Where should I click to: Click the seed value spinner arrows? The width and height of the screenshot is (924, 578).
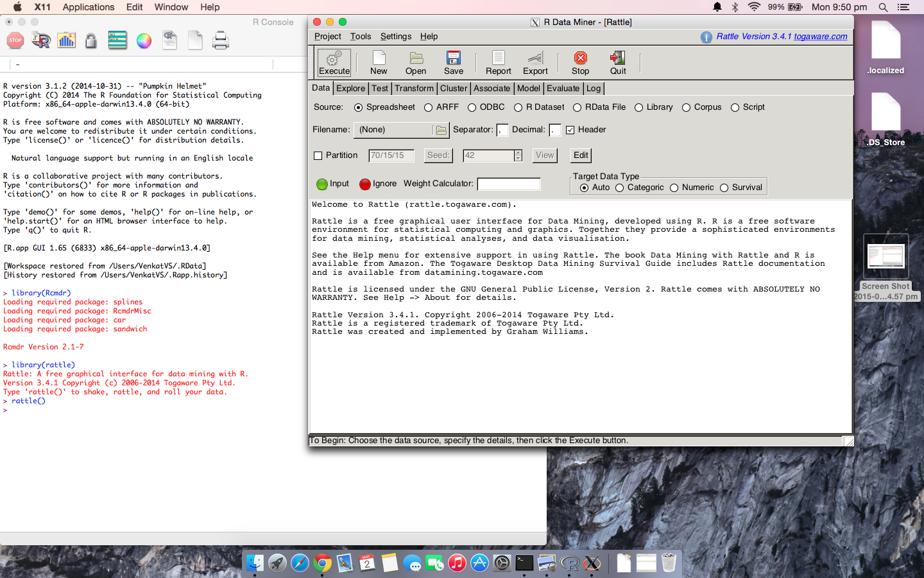[518, 155]
